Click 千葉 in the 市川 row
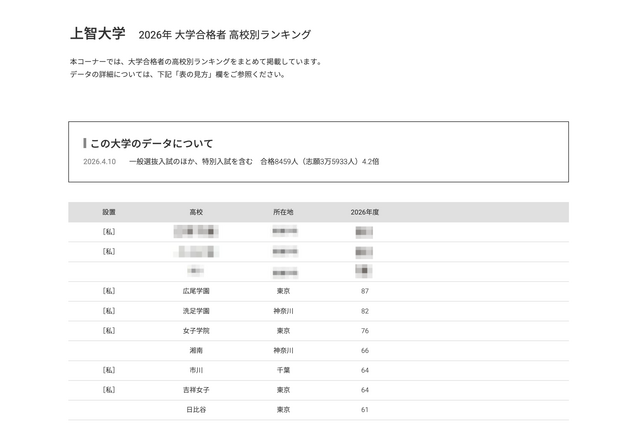 [x=283, y=370]
